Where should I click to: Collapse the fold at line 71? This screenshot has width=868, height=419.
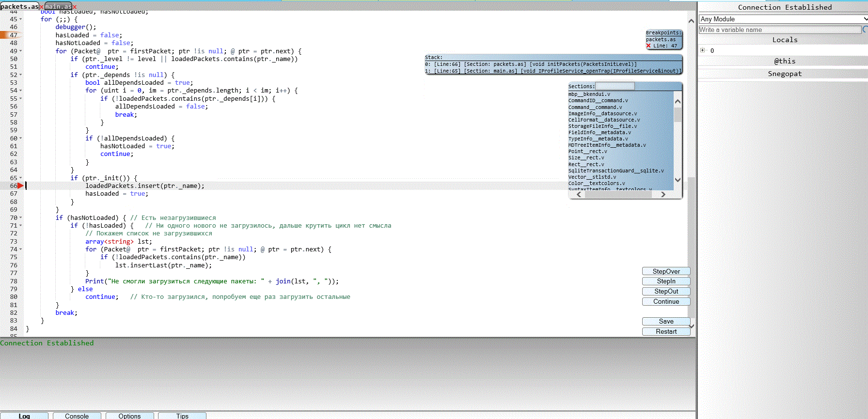(20, 226)
